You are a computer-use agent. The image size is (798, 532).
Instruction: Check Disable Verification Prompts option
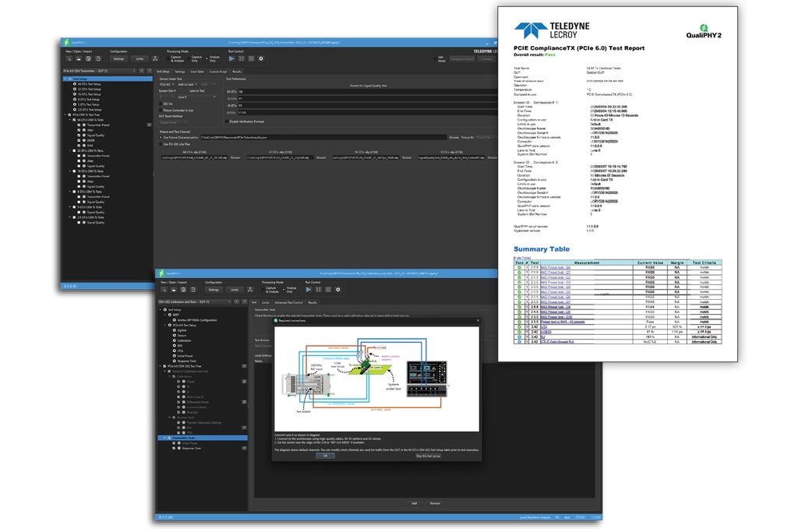pos(227,122)
